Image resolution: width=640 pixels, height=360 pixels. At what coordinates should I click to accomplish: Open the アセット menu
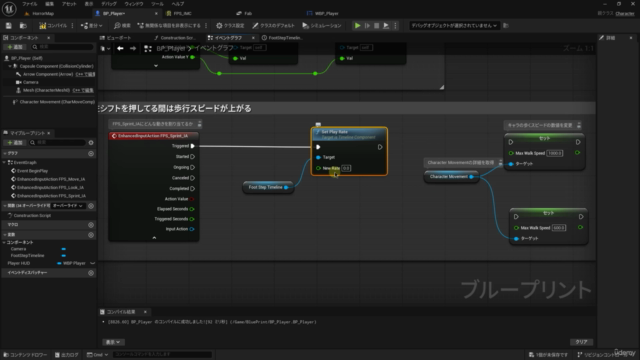click(69, 4)
